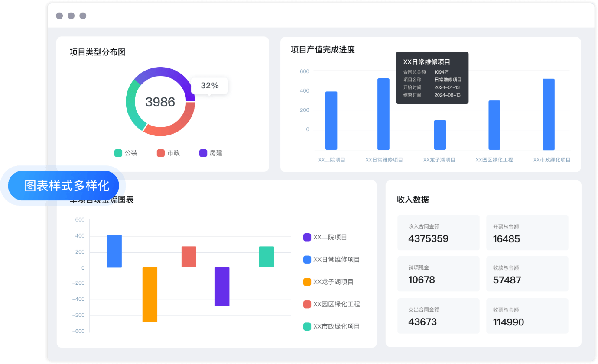Toggle the 房建 legend item
This screenshot has width=598, height=364.
pyautogui.click(x=211, y=153)
